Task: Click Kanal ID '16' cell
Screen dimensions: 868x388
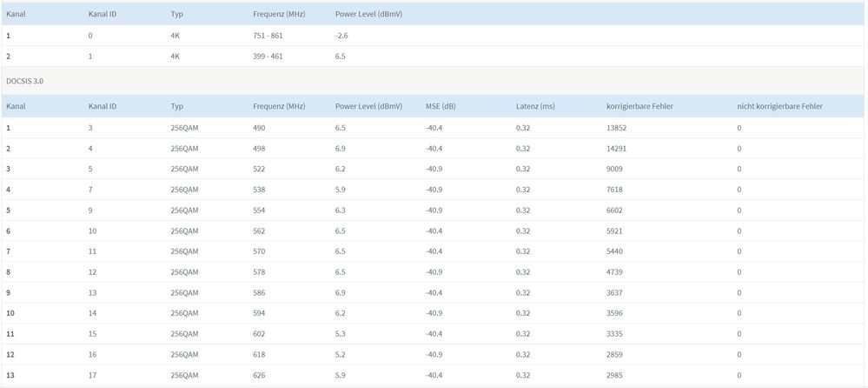Action: 92,354
